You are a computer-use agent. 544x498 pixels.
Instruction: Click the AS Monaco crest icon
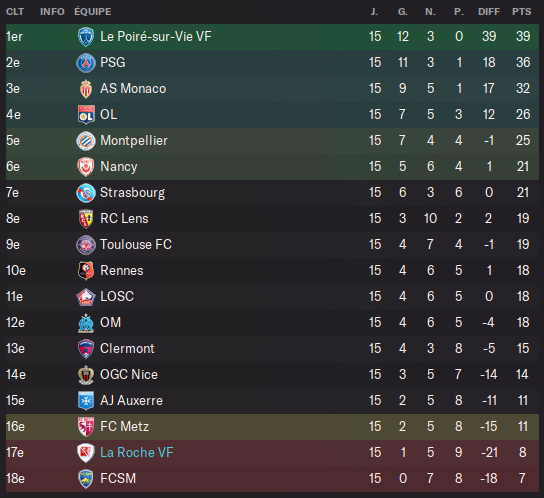click(x=86, y=89)
